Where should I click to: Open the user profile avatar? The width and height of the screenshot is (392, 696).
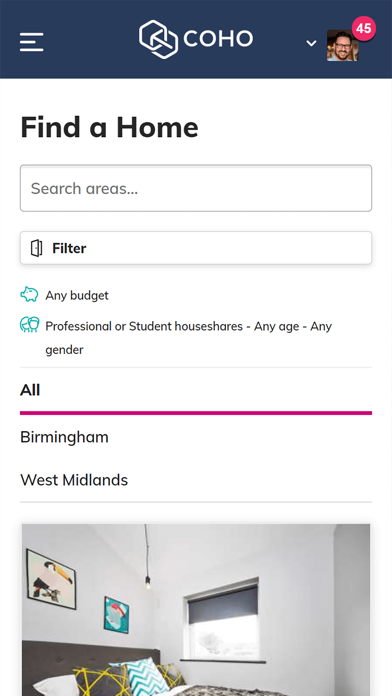pyautogui.click(x=342, y=45)
